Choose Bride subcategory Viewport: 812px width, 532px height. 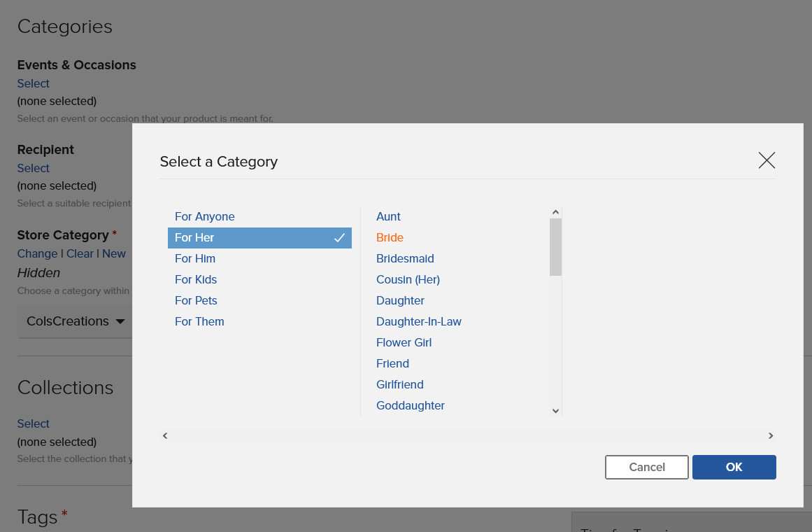pyautogui.click(x=390, y=237)
